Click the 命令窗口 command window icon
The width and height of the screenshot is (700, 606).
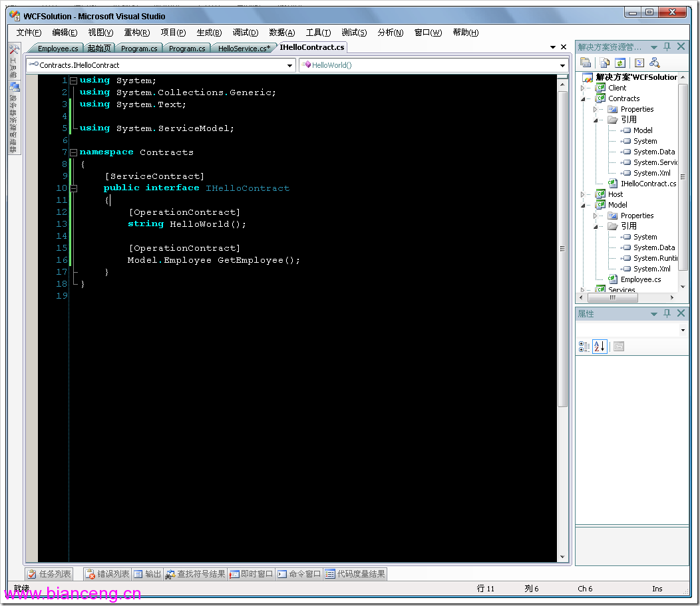pyautogui.click(x=281, y=574)
